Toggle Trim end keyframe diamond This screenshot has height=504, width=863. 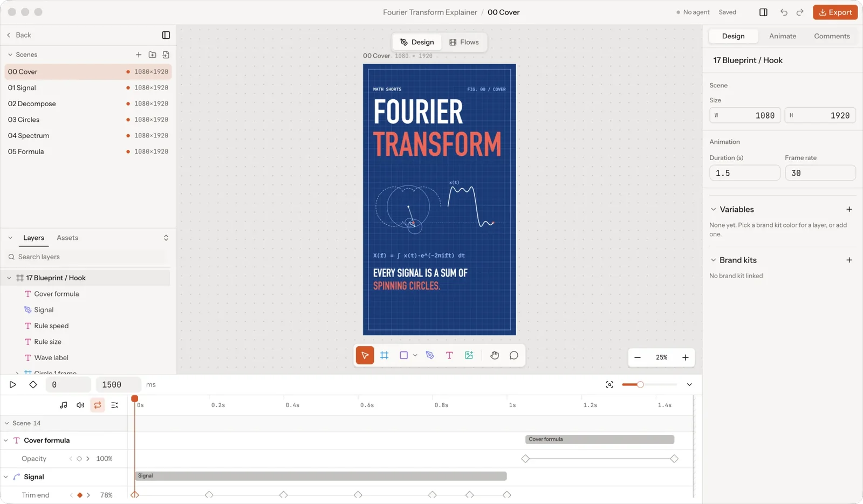coord(80,495)
